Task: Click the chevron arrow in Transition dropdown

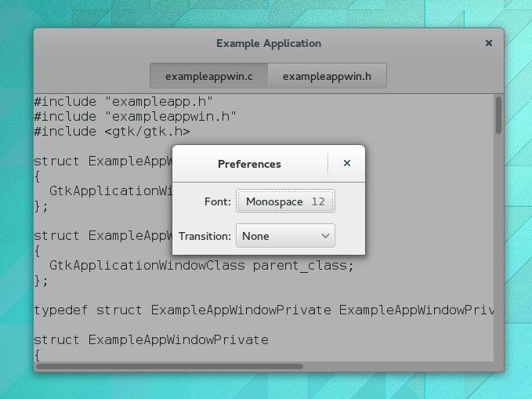Action: [325, 236]
